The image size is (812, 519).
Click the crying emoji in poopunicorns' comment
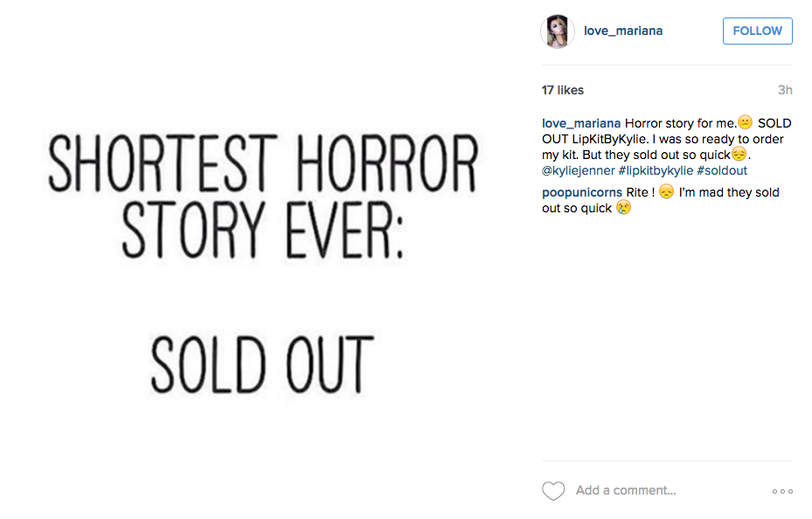tap(623, 209)
